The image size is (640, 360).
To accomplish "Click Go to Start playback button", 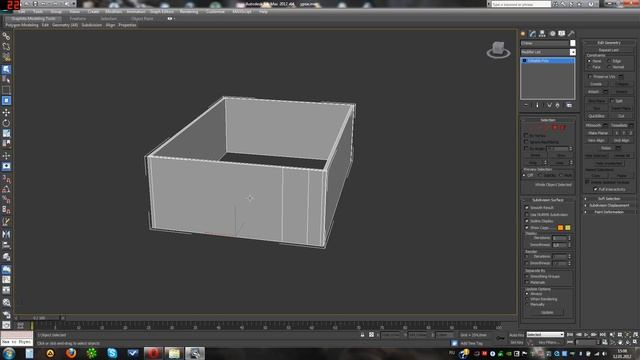I will pos(570,335).
